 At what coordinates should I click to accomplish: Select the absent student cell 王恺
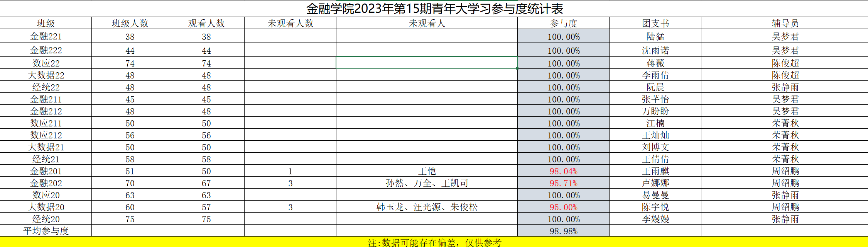coord(427,171)
